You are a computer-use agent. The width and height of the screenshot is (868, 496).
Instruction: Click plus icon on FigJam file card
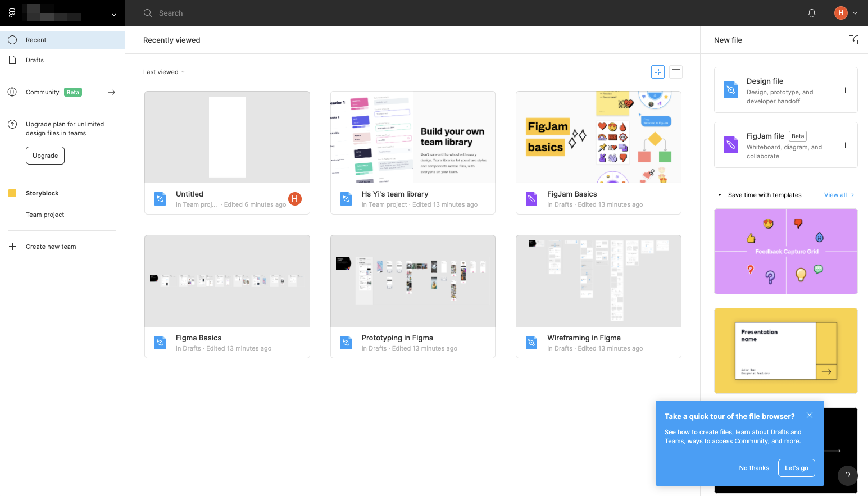click(845, 145)
